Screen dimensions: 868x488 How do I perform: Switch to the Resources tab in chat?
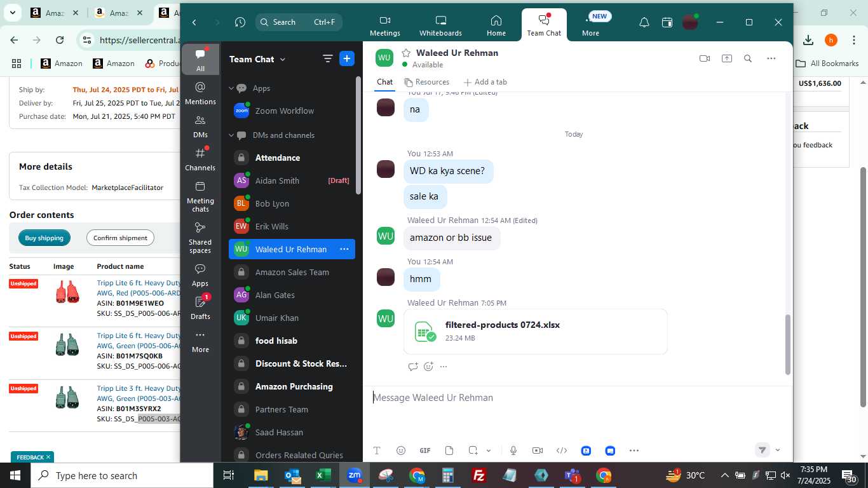pos(427,82)
